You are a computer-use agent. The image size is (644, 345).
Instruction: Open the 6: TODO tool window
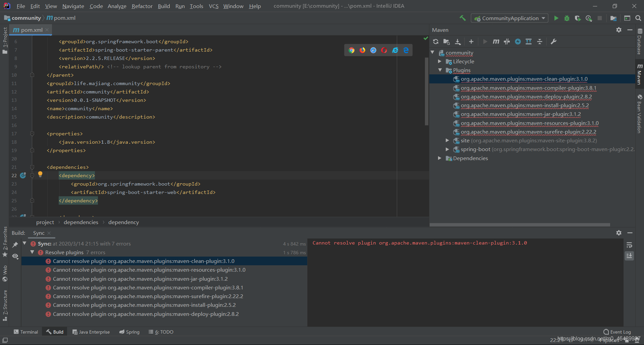(161, 332)
